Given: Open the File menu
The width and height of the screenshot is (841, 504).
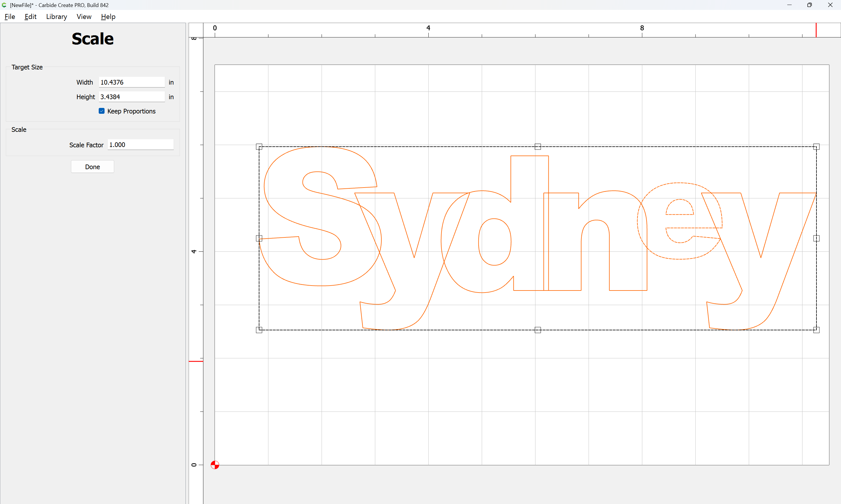Looking at the screenshot, I should tap(10, 17).
